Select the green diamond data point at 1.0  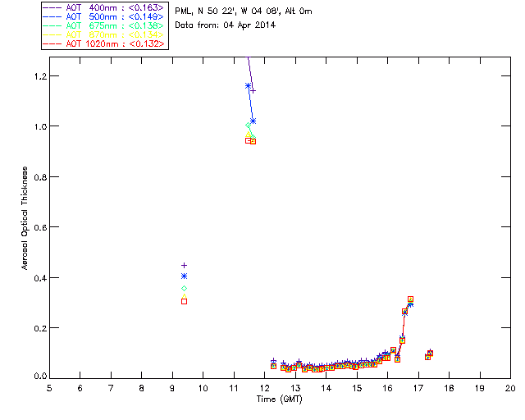coord(248,125)
